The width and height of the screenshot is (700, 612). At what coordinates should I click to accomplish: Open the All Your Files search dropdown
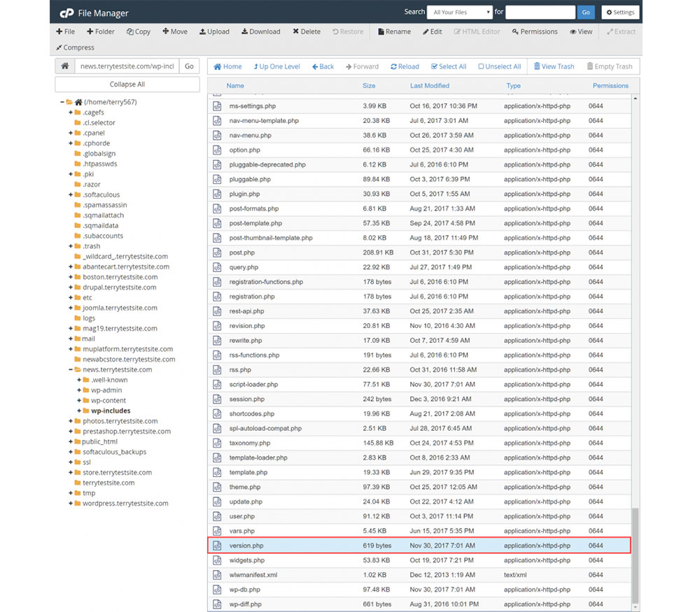click(x=460, y=13)
